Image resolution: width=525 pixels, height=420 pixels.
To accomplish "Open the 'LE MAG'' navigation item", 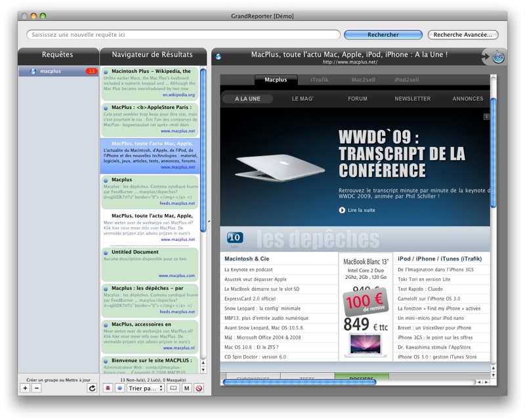I will pos(303,99).
